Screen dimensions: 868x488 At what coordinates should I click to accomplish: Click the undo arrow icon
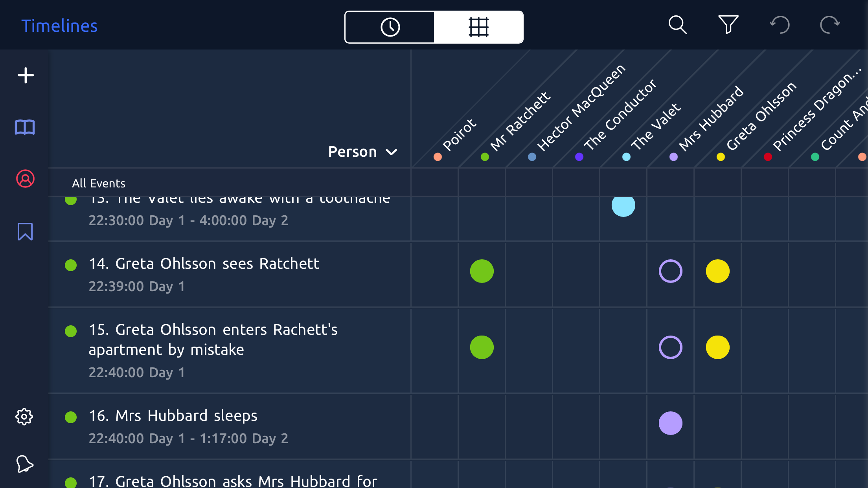[x=780, y=26]
